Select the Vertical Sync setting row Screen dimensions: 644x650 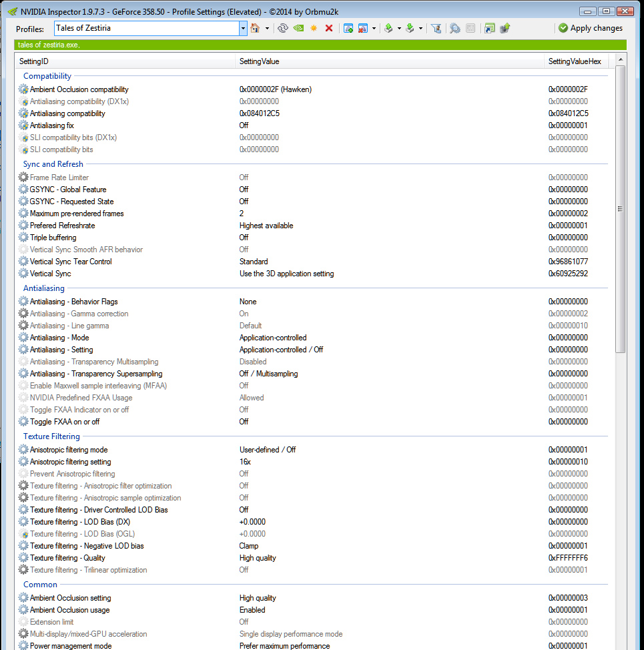point(51,274)
